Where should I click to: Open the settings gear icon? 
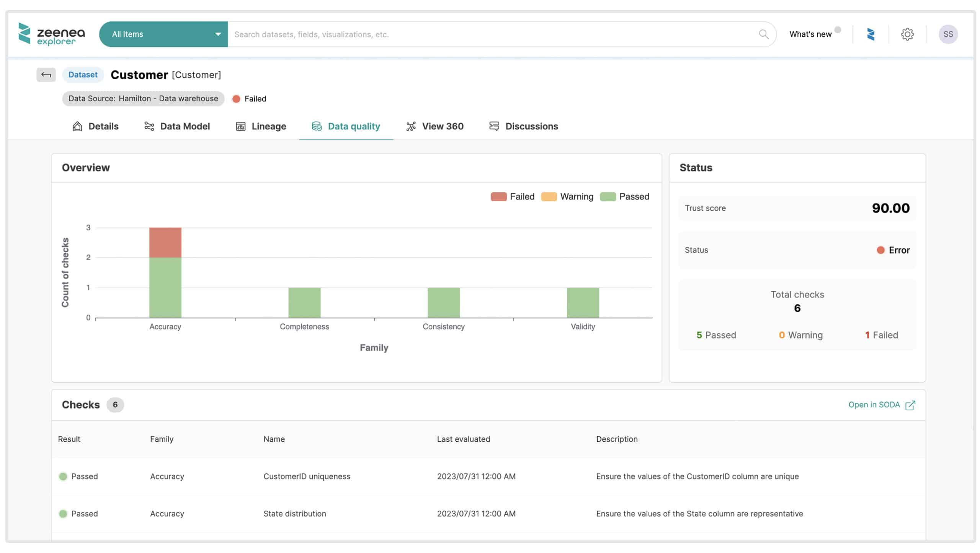click(x=907, y=34)
